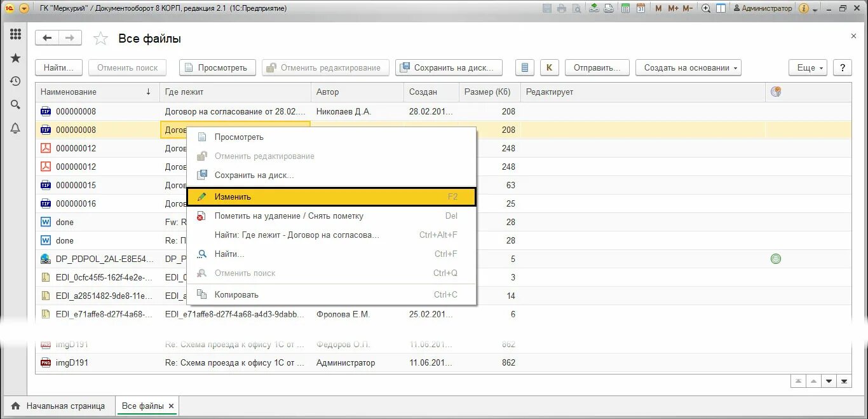Go forward with the right arrow button
Screen dimensions: 868x419
tap(71, 38)
